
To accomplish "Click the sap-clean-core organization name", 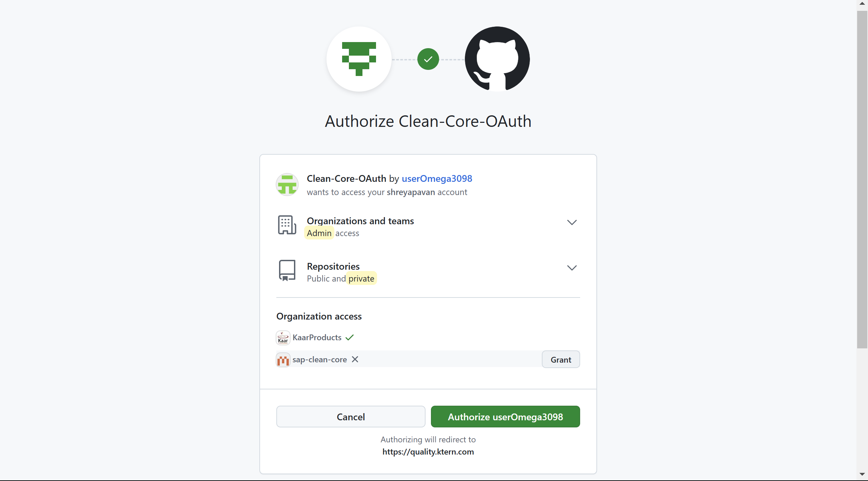I will coord(319,360).
